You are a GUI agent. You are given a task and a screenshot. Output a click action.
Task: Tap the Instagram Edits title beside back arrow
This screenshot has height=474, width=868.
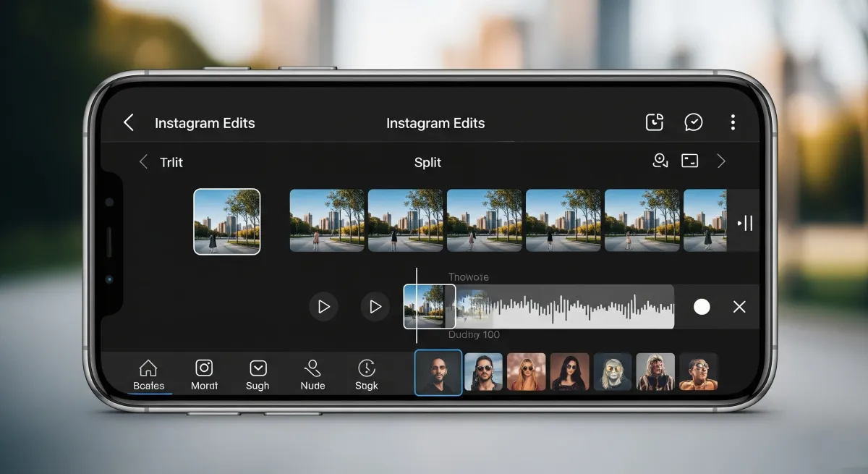pos(205,123)
